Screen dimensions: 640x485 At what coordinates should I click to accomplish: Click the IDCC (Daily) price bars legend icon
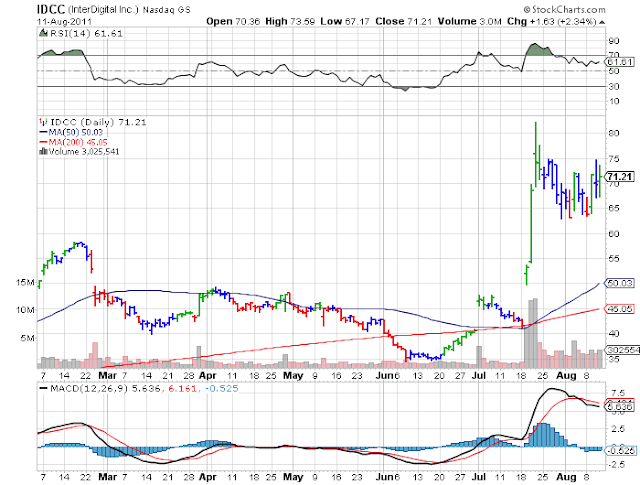[x=43, y=122]
